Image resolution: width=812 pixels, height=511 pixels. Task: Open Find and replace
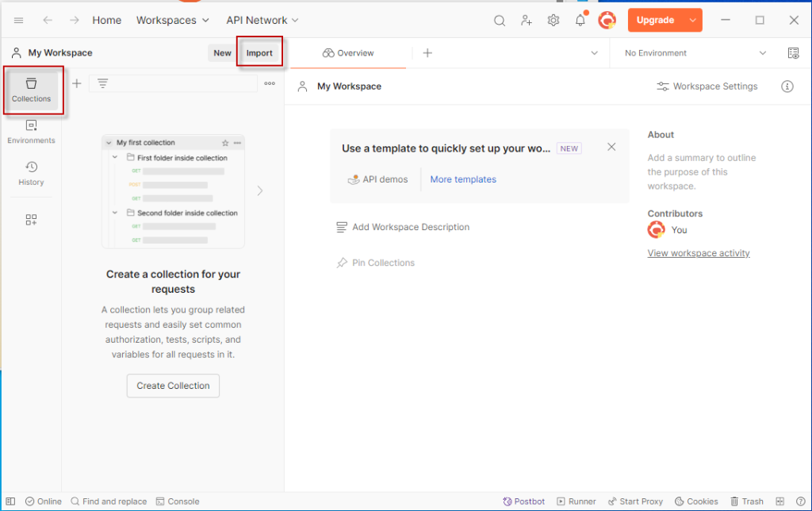tap(109, 501)
